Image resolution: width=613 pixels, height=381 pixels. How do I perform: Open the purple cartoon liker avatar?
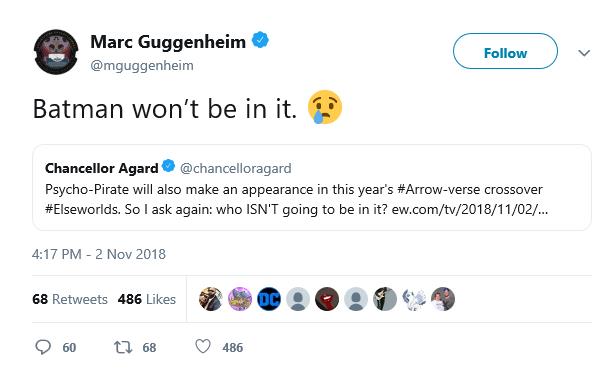point(240,299)
